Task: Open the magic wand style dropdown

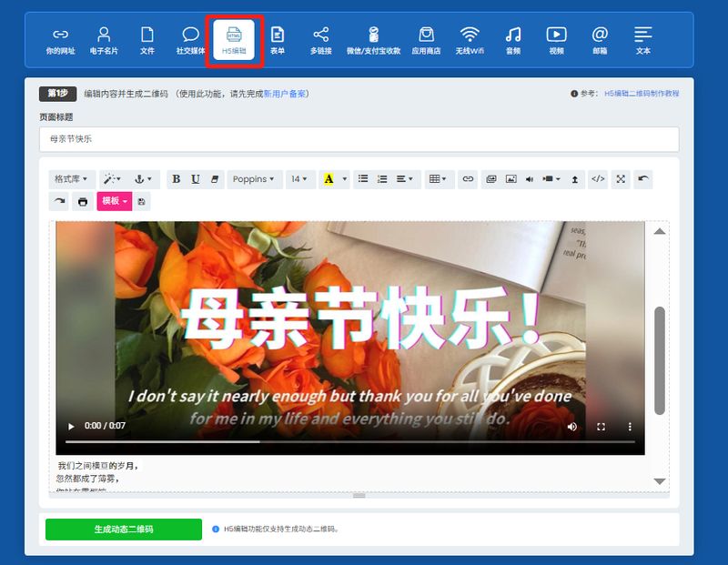Action: tap(112, 179)
